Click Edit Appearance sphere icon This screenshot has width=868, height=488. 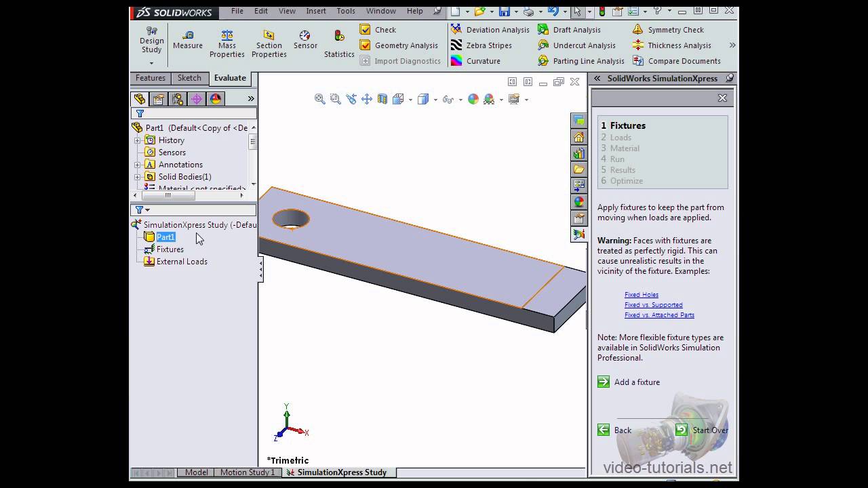coord(473,99)
